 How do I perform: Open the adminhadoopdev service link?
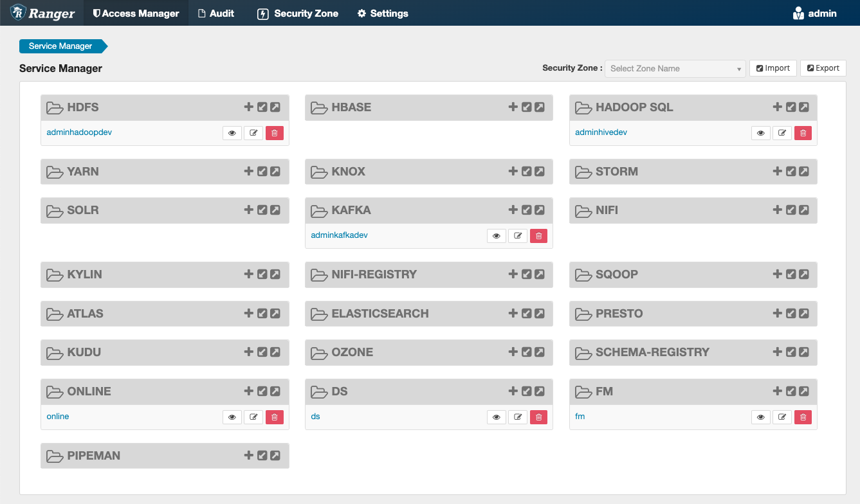point(79,132)
